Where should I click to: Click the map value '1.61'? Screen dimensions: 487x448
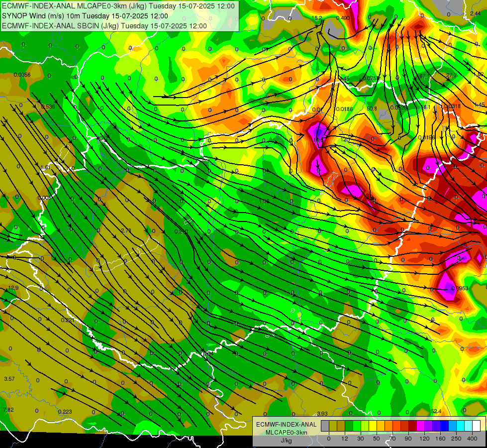point(46,168)
